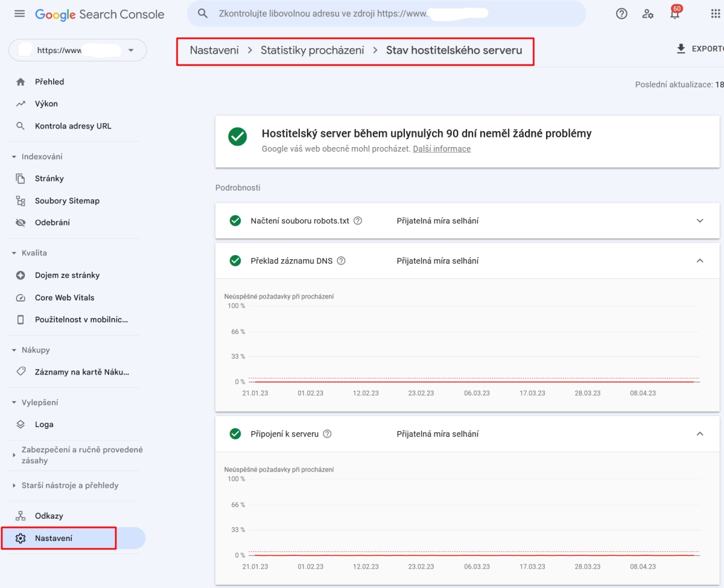Open the notifications bell with 60 badge
Image resolution: width=724 pixels, height=588 pixels.
[675, 14]
